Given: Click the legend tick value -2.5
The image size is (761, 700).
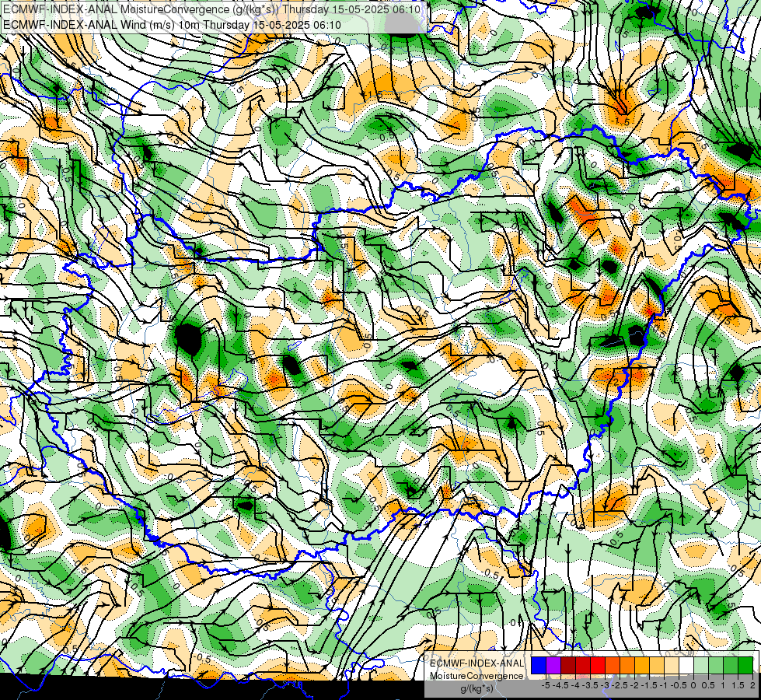Looking at the screenshot, I should pos(620,685).
